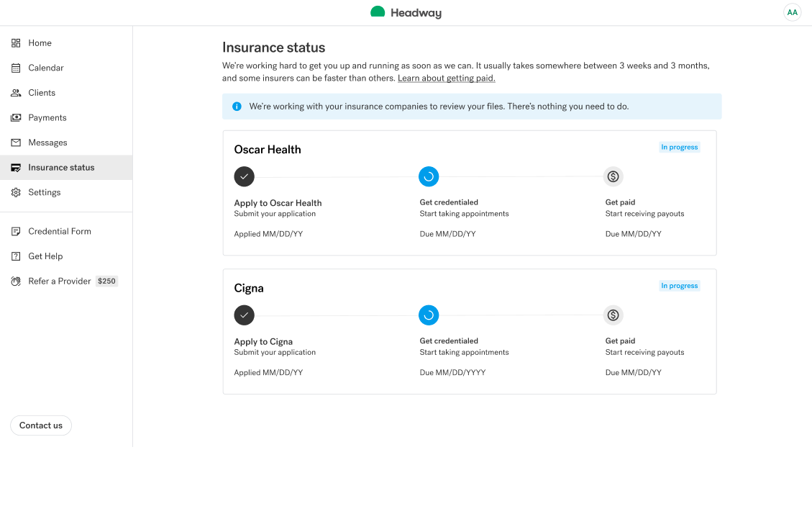This screenshot has width=812, height=532.
Task: Navigate to Messages in the sidebar
Action: point(66,143)
